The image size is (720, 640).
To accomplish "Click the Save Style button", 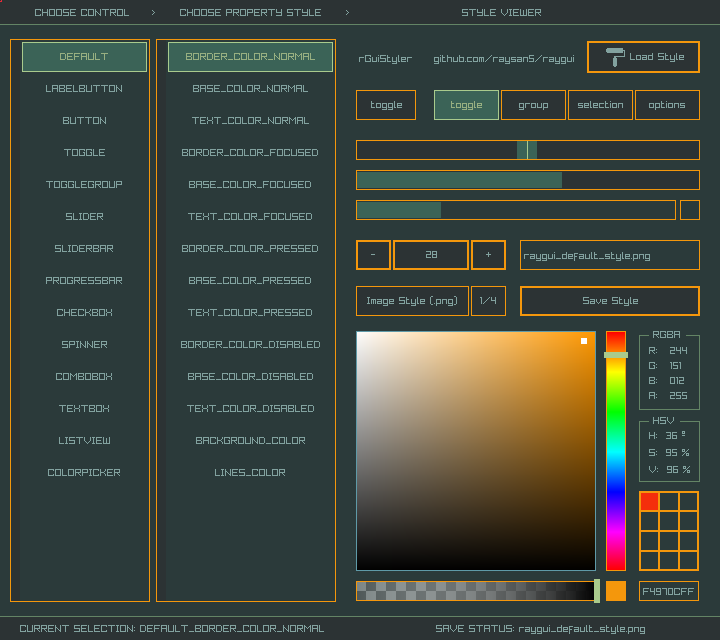I will 609,301.
